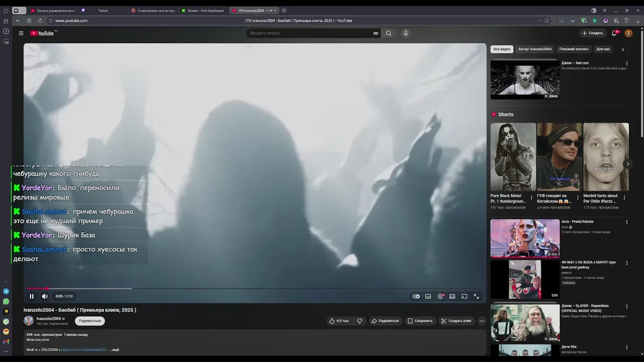The width and height of the screenshot is (644, 362).
Task: Click the Поделиться share button
Action: 385,321
